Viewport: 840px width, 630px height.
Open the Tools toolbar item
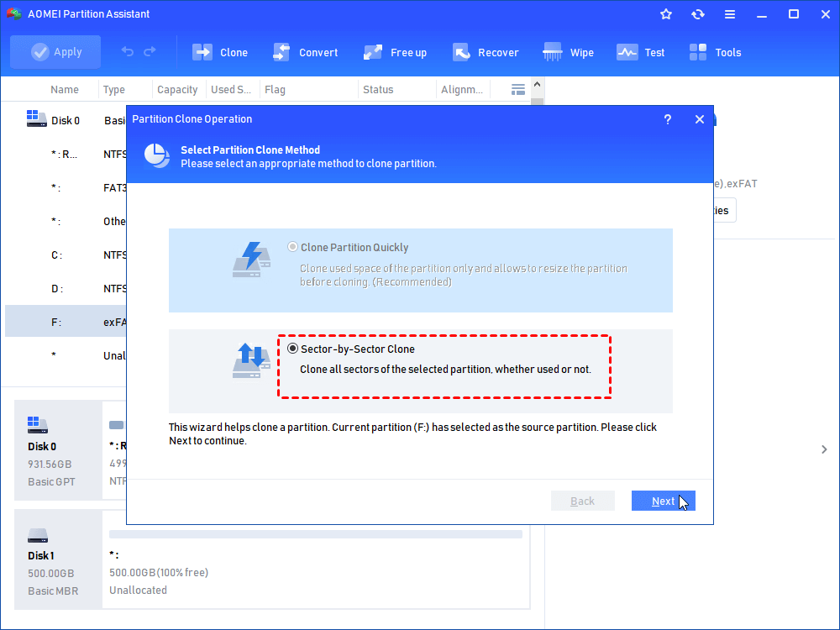coord(715,52)
